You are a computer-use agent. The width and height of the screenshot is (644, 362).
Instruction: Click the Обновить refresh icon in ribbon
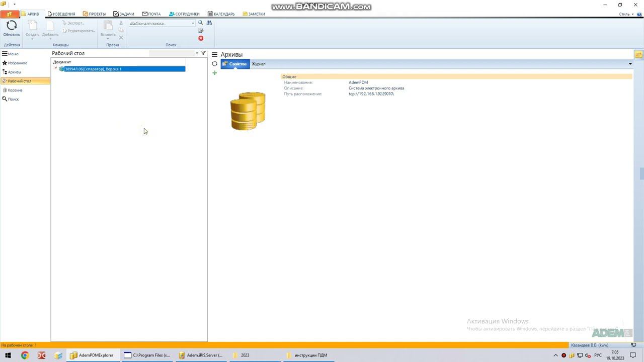12,26
